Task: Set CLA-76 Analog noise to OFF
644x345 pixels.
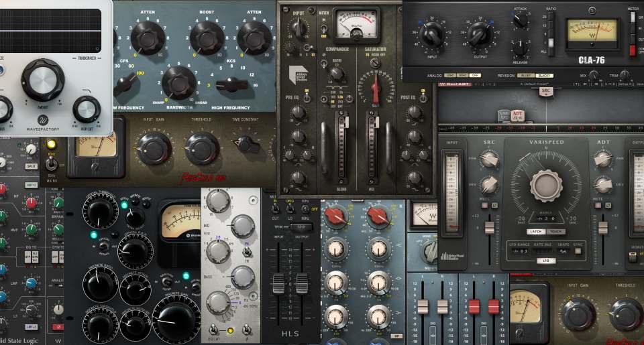Action: (475, 76)
